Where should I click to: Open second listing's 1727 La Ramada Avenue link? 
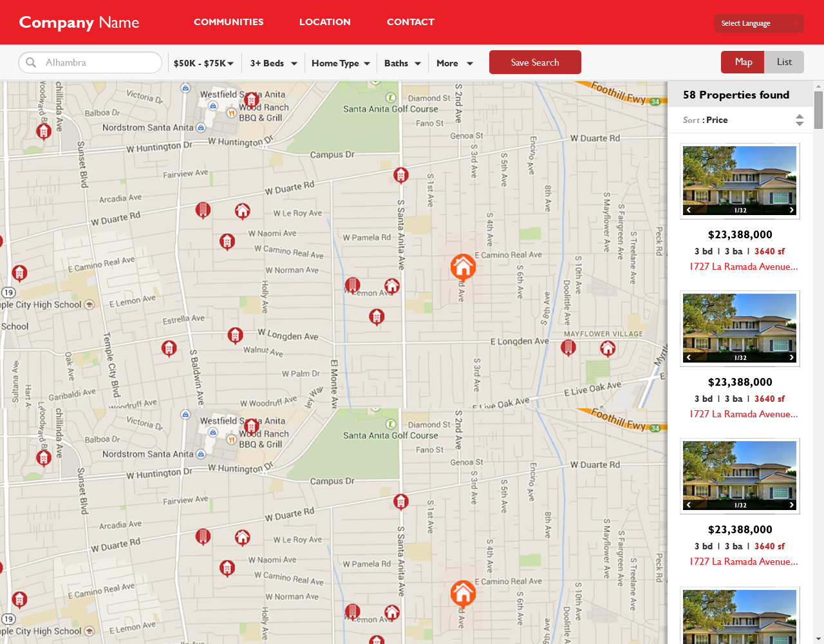[x=744, y=414]
